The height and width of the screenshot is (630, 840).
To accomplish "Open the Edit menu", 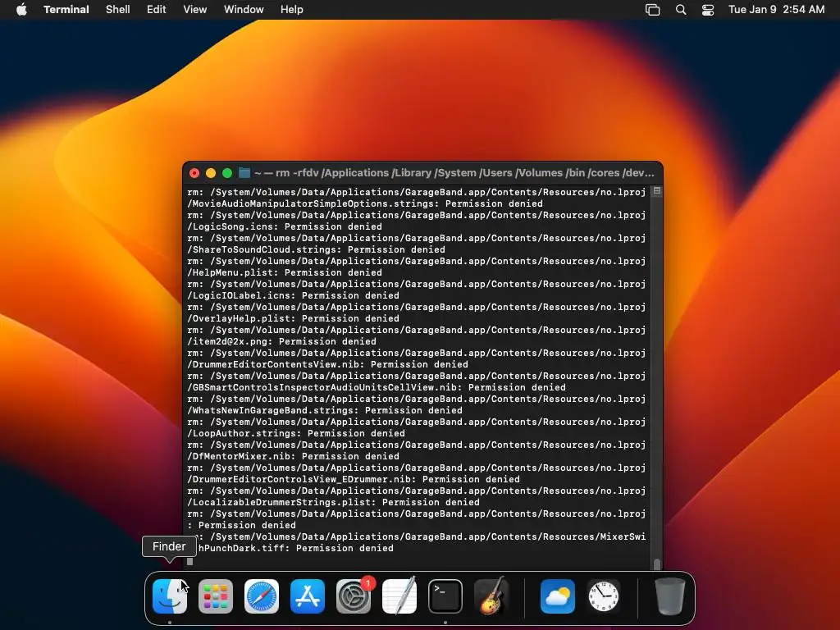I will pyautogui.click(x=157, y=10).
